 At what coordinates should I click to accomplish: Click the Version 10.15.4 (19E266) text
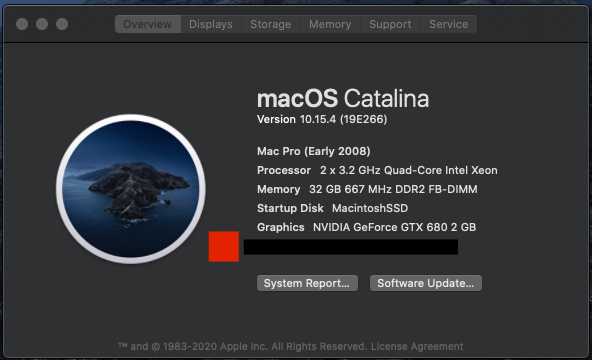pos(322,119)
